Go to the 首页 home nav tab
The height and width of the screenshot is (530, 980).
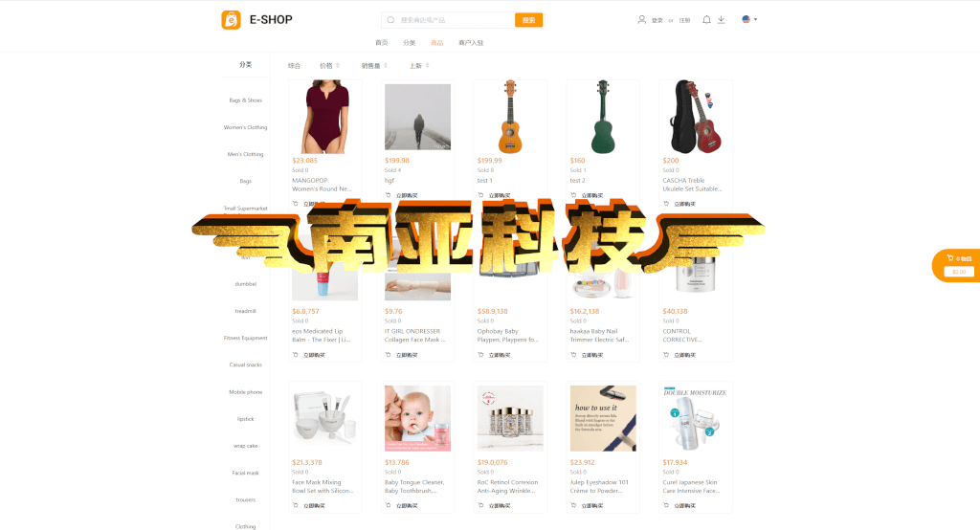(381, 43)
